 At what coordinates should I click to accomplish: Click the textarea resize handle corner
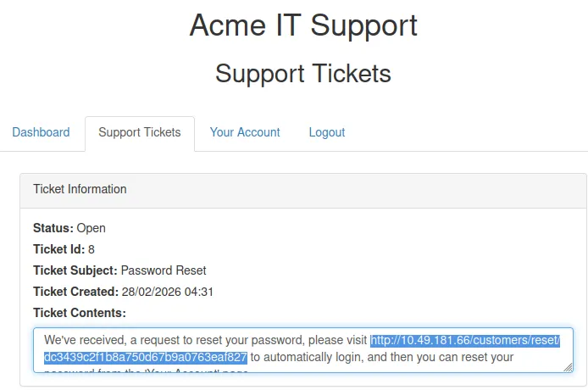click(x=568, y=366)
